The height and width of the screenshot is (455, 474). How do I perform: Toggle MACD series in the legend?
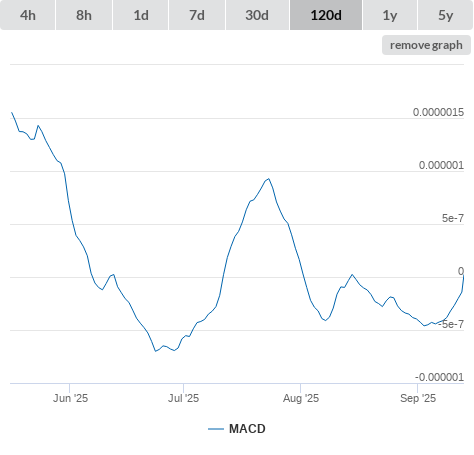(237, 429)
